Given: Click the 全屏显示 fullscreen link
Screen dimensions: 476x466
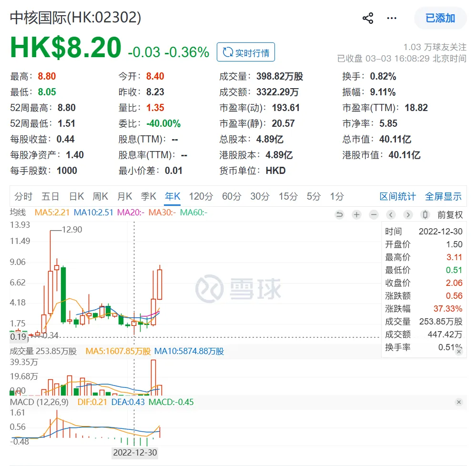Looking at the screenshot, I should click(443, 196).
